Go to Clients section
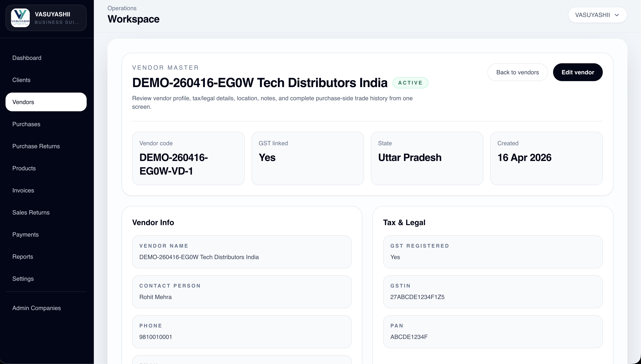641x364 pixels. pos(46,80)
